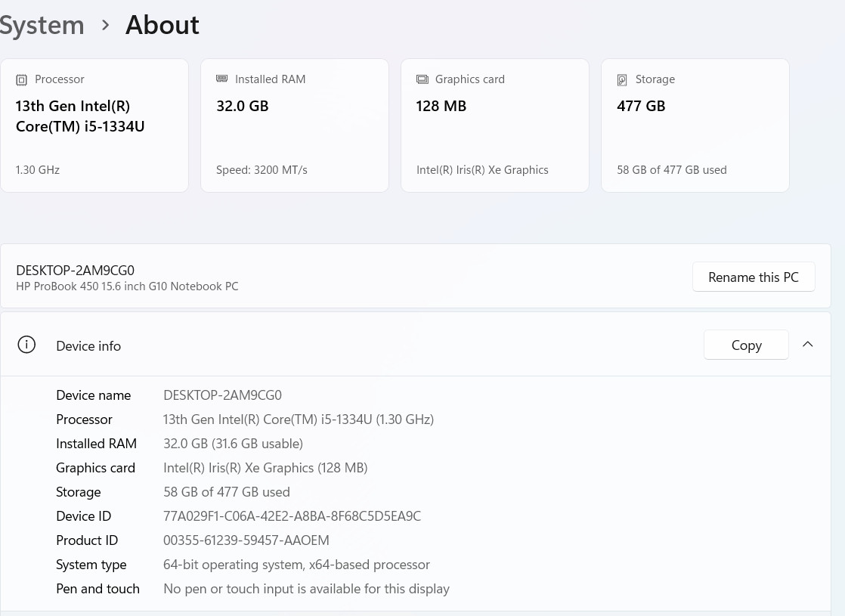Click 64-bit operating system value
The height and width of the screenshot is (616, 845).
296,565
